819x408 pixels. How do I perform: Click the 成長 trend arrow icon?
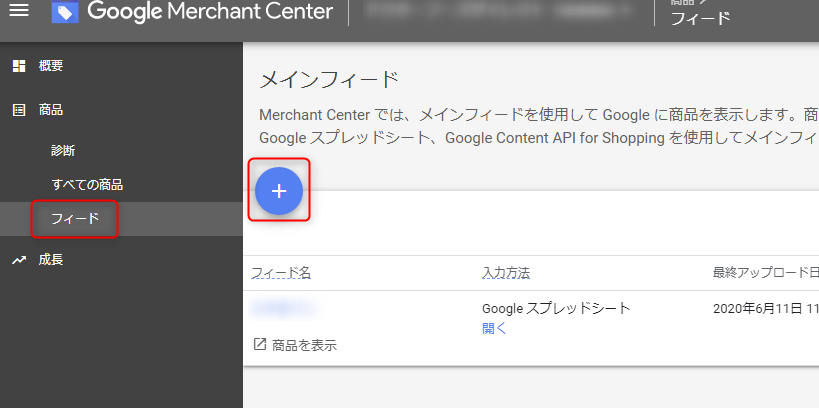(x=19, y=260)
